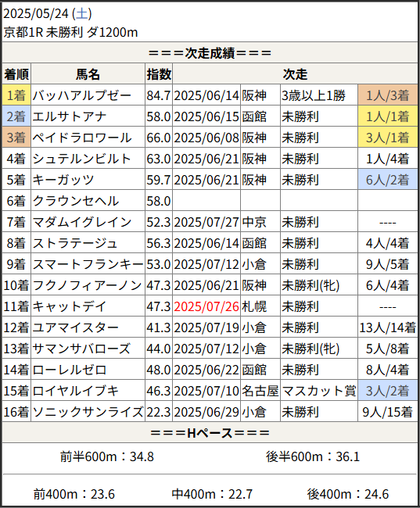Screen dimensions: 420x508
Task: Click horse name バッハアルプゼー
Action: [x=81, y=95]
